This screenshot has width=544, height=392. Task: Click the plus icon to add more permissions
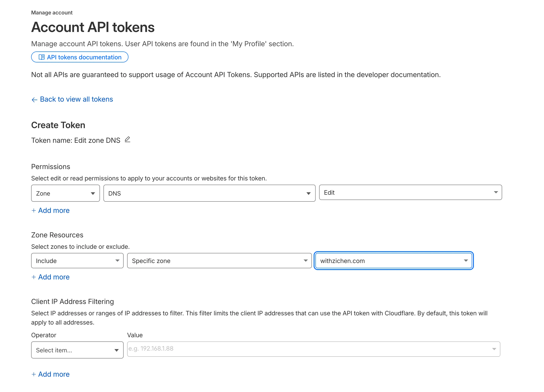pyautogui.click(x=34, y=210)
